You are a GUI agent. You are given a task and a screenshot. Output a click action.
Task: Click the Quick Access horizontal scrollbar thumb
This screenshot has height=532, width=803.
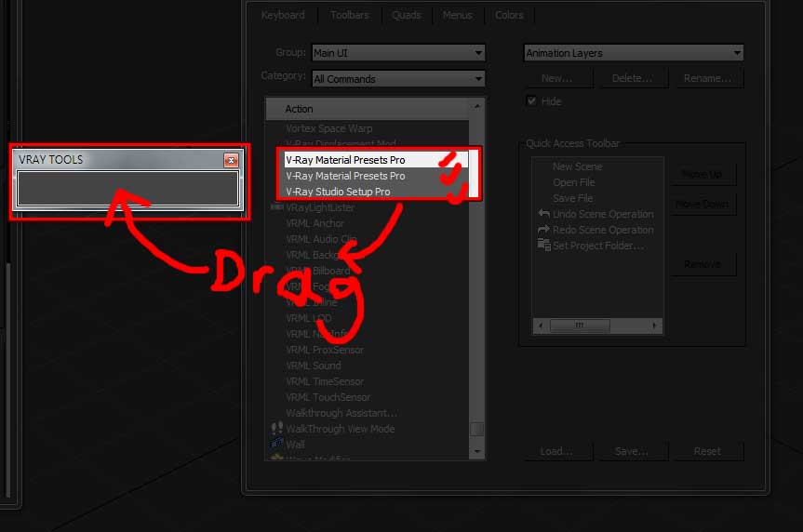pos(580,326)
